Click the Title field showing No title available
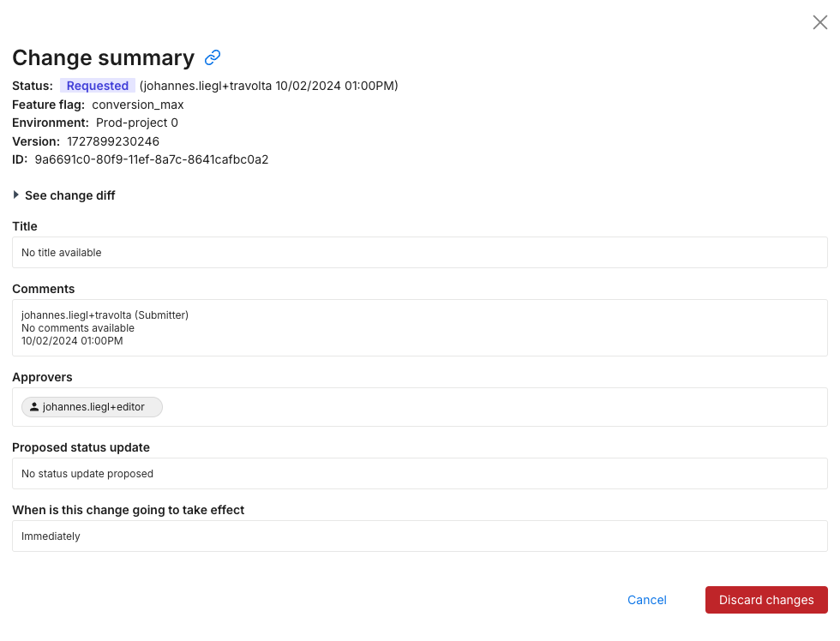Screen dimensions: 840x641 pyautogui.click(x=419, y=253)
